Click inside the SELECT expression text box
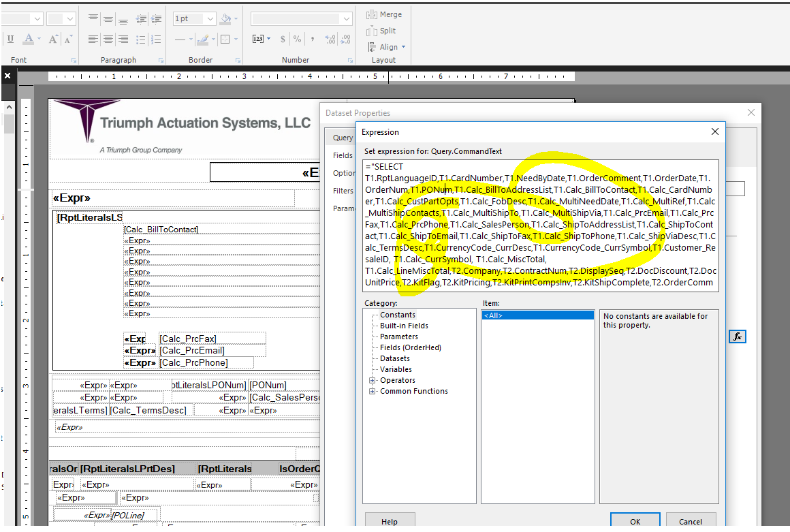The height and width of the screenshot is (532, 790). tap(540, 225)
